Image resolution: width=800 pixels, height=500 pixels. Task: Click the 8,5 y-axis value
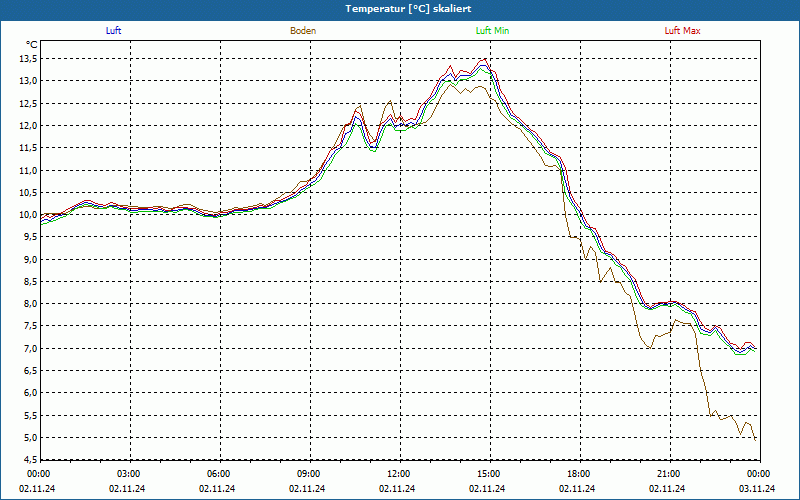tap(30, 282)
